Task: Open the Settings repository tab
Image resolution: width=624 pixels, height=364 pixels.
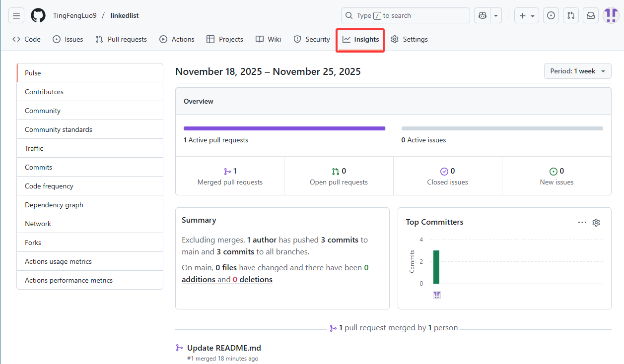Action: [x=409, y=39]
